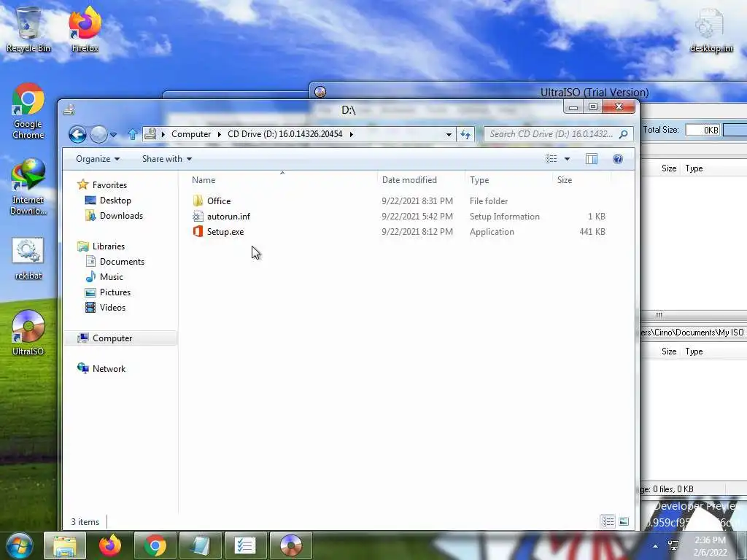
Task: Toggle the preview pane button
Action: [591, 159]
